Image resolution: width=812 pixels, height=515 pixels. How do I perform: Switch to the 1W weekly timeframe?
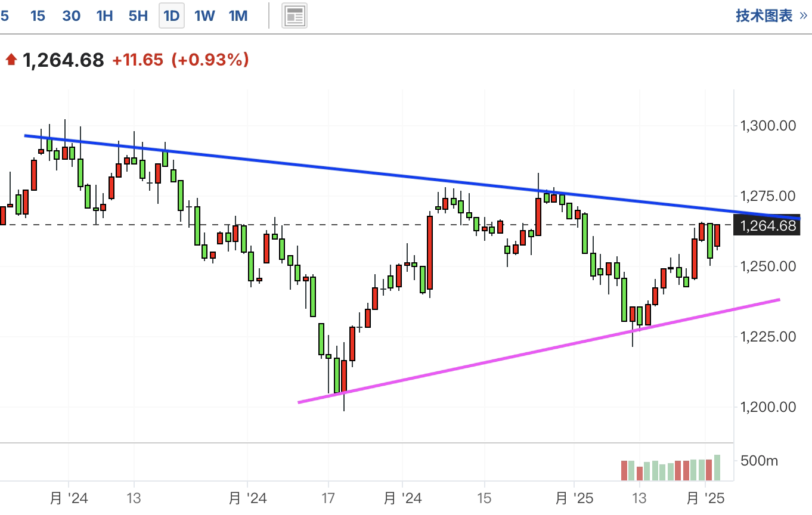[205, 15]
